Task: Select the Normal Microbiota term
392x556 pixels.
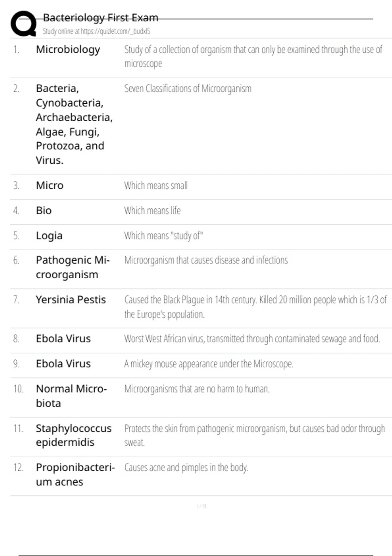Action: pyautogui.click(x=71, y=396)
